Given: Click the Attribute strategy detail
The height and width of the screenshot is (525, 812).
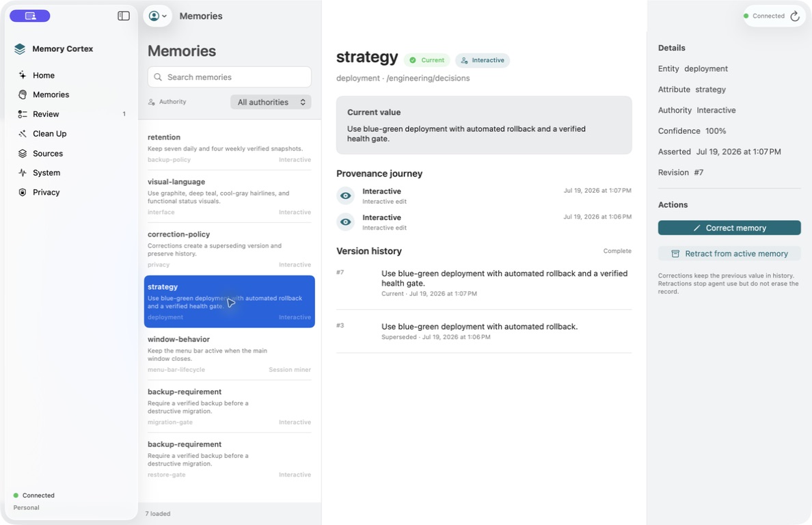Looking at the screenshot, I should 692,90.
